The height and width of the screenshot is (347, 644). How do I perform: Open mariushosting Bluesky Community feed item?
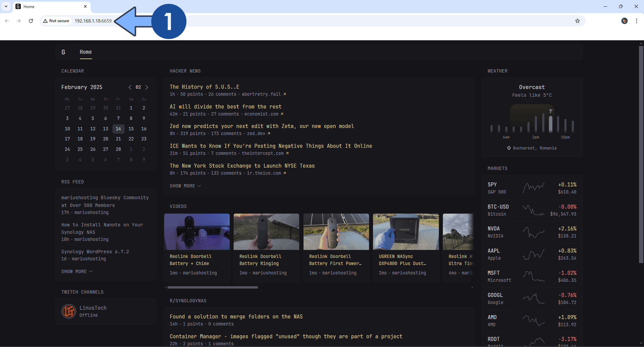pos(105,201)
